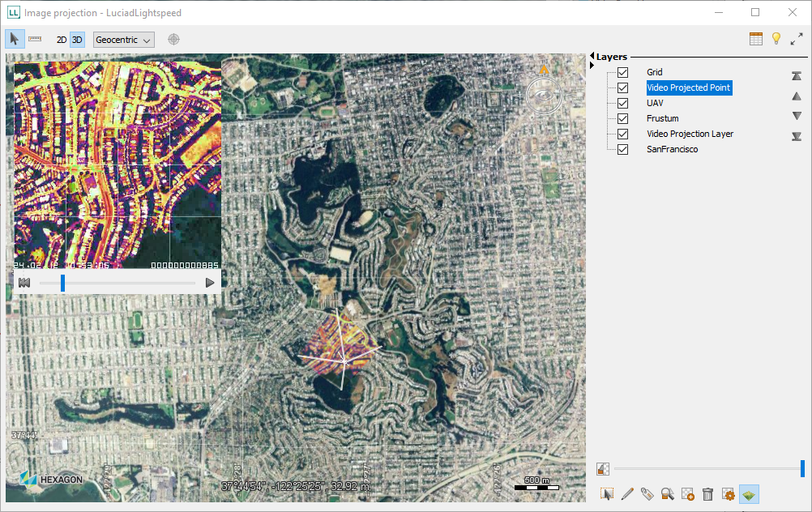Click the lightbulb icon in the toolbar
The image size is (812, 512).
click(x=776, y=39)
